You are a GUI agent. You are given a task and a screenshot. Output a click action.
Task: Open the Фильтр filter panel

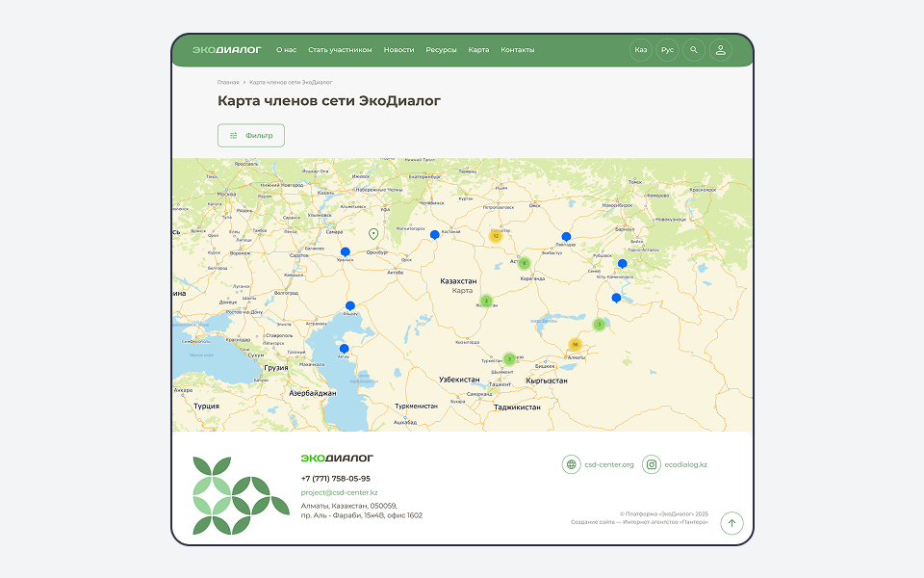tap(252, 136)
